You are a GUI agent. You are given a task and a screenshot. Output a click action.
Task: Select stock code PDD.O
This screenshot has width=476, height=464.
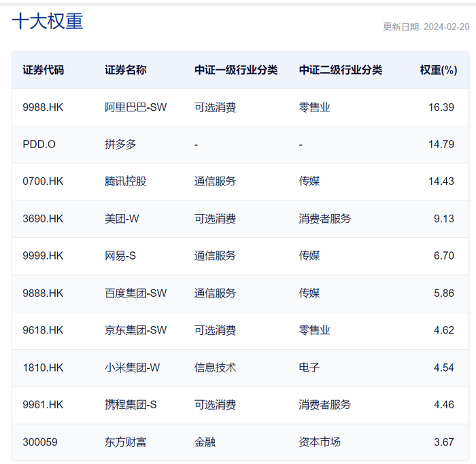point(39,144)
